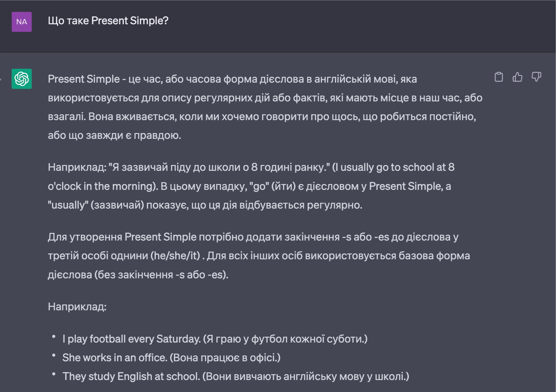Click the translation "(Вона працює в офісі.)"
The width and height of the screenshot is (556, 392).
225,358
